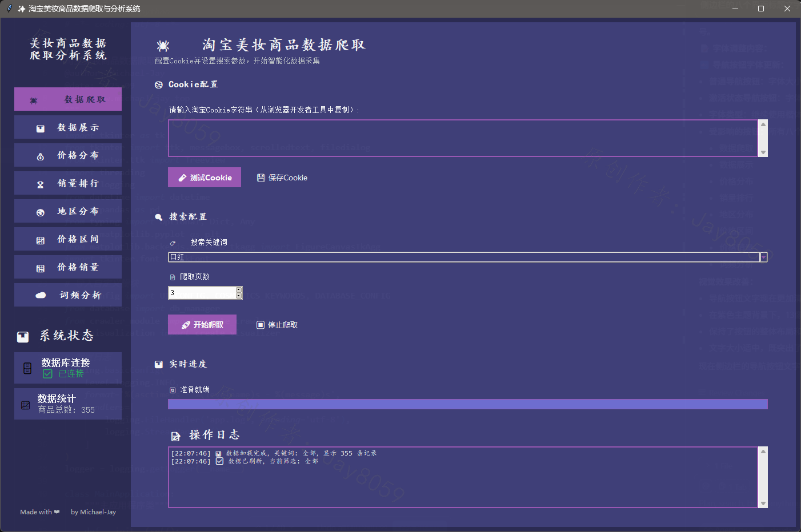
Task: Click the 商品总数: 355 text
Action: [x=66, y=410]
